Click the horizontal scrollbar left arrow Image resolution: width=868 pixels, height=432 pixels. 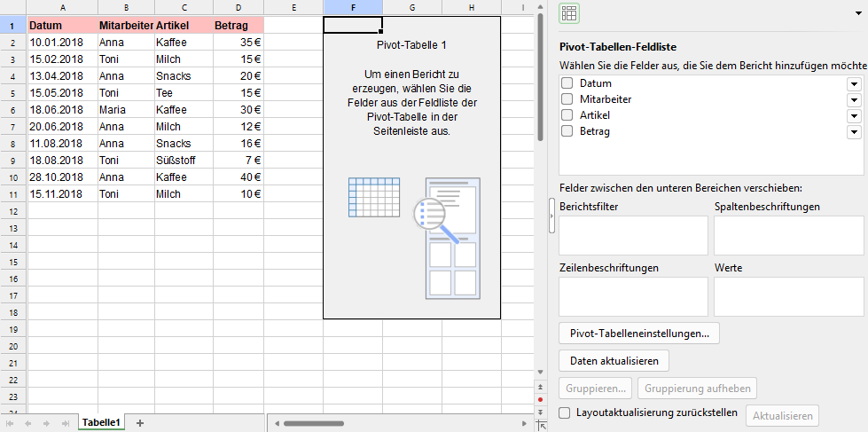click(277, 424)
